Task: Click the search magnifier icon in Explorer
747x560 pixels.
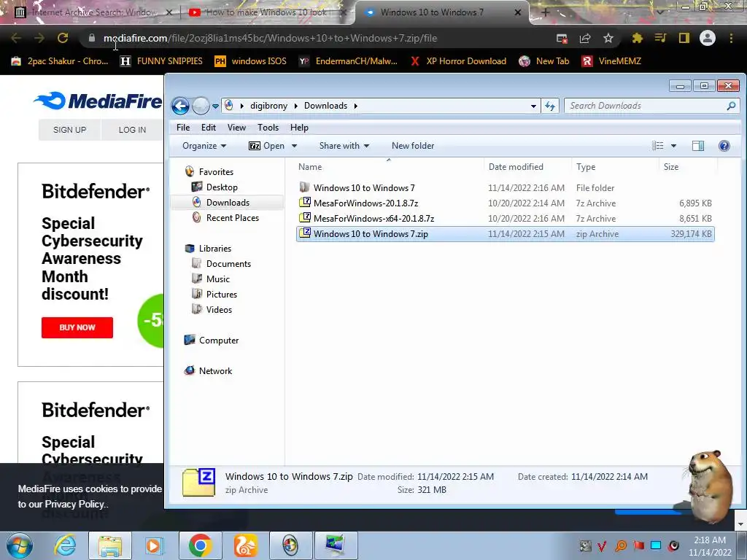Action: point(731,106)
